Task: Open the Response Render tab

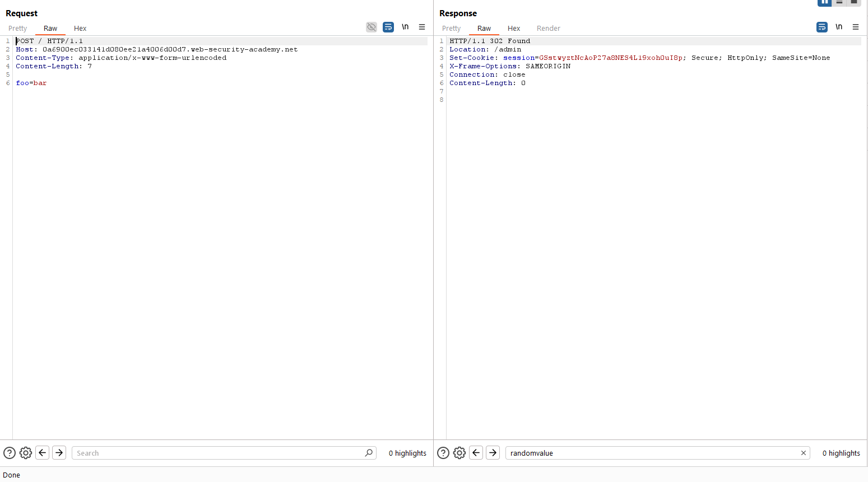Action: [548, 29]
